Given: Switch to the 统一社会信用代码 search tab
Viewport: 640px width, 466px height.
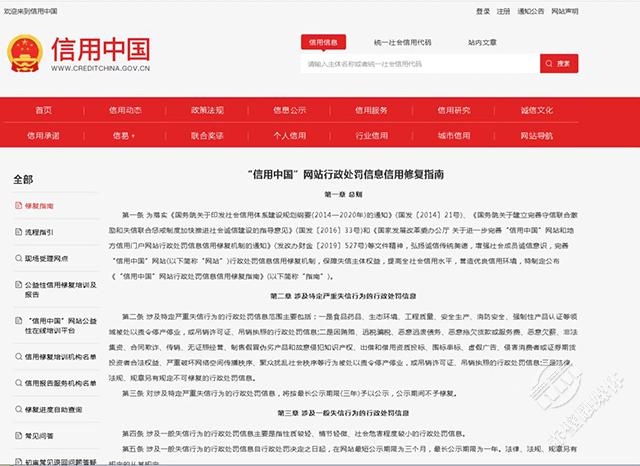Looking at the screenshot, I should tap(402, 42).
